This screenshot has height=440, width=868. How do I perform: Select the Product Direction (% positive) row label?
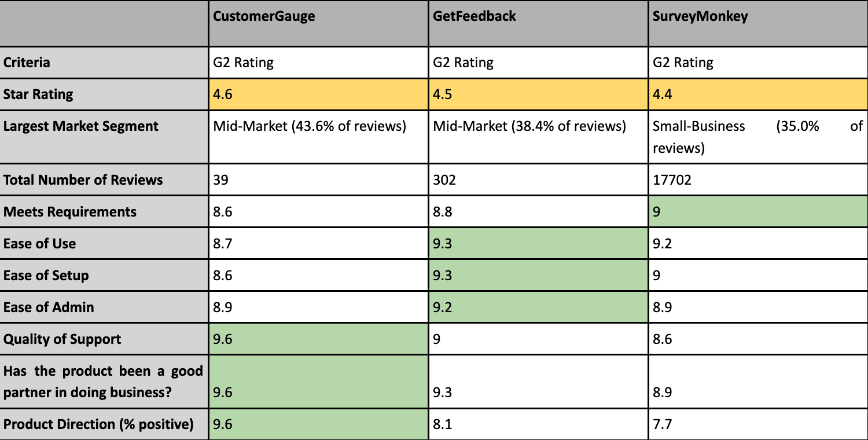(98, 424)
